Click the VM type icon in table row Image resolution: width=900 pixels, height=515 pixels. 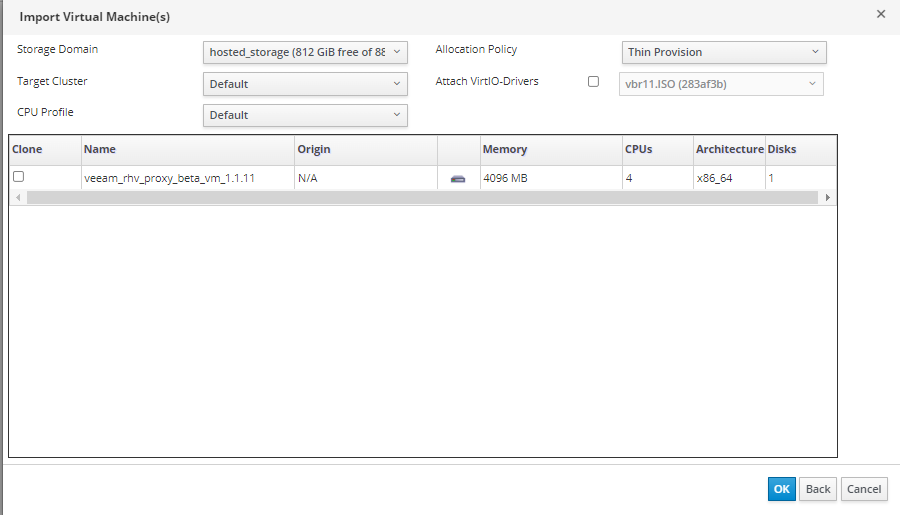pyautogui.click(x=458, y=178)
